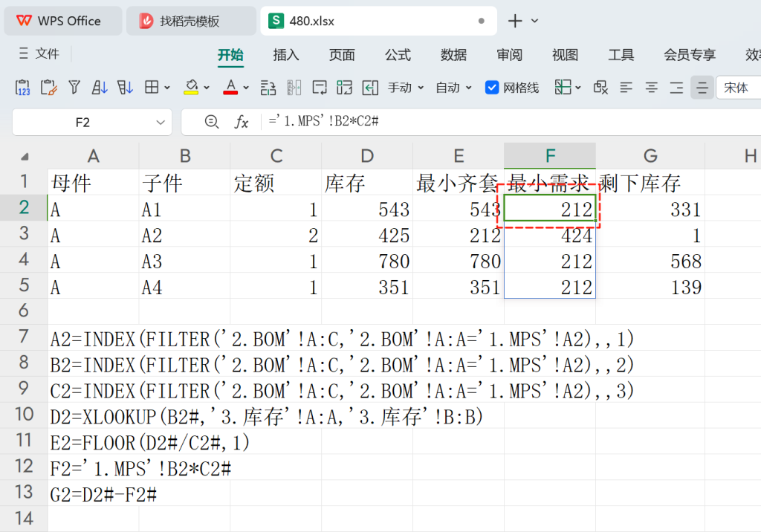Expand the fill color dropdown arrow
Image resolution: width=761 pixels, height=532 pixels.
pyautogui.click(x=207, y=88)
